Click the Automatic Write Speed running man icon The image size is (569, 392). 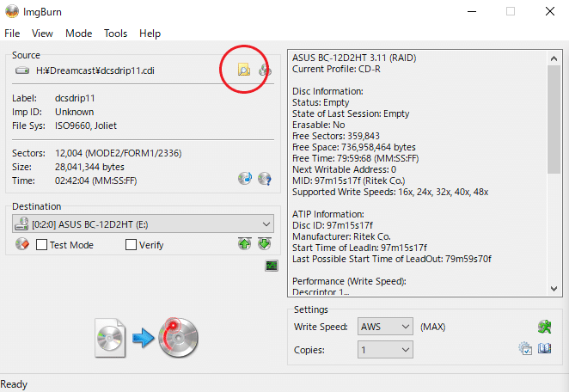pos(545,327)
